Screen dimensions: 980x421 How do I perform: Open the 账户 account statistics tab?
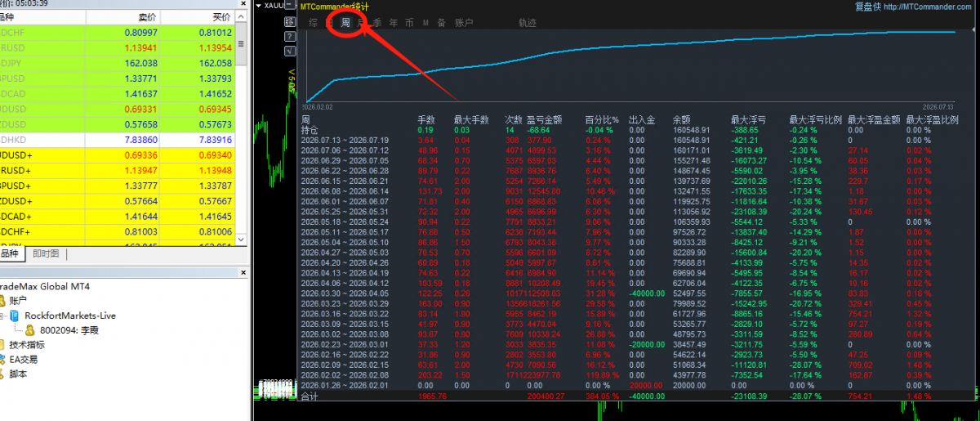(464, 23)
